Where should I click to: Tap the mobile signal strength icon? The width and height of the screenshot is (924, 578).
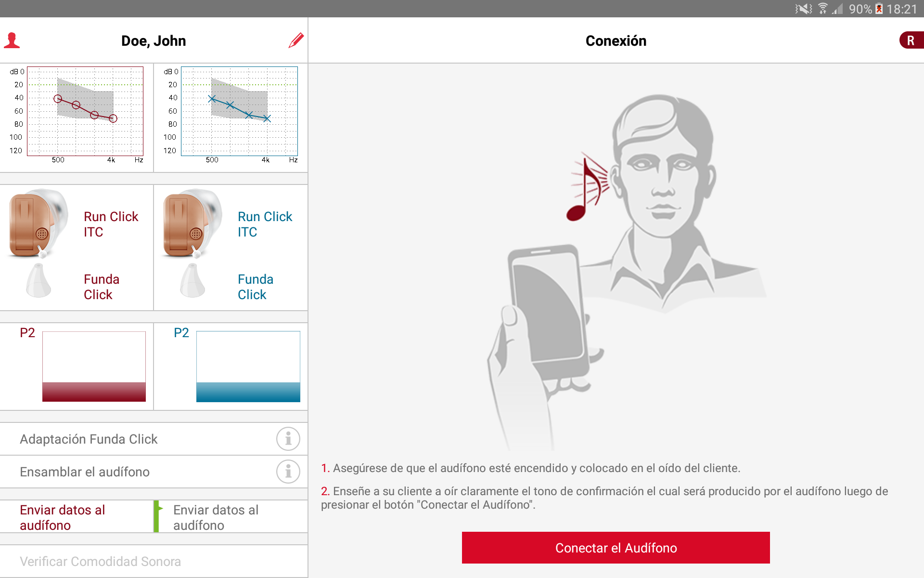(837, 9)
